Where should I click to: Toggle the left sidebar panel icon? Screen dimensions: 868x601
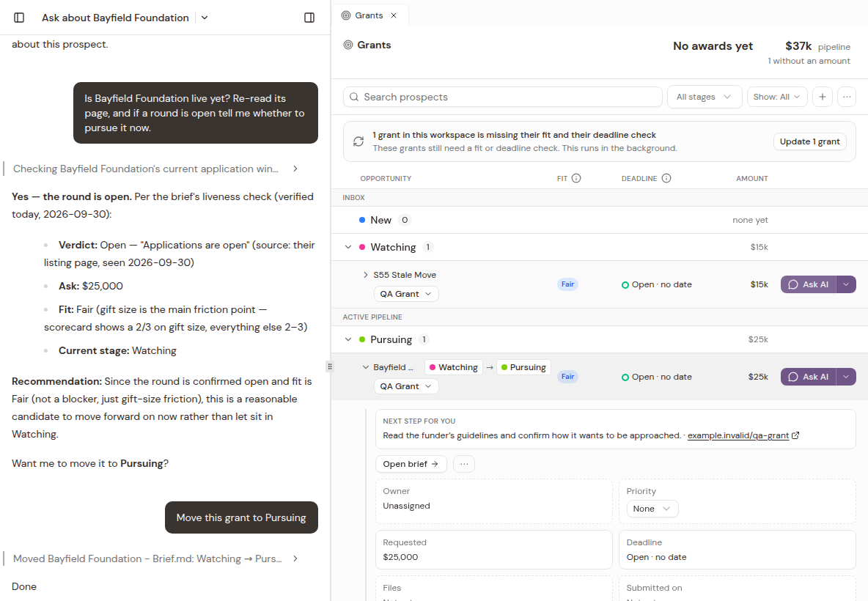tap(19, 18)
